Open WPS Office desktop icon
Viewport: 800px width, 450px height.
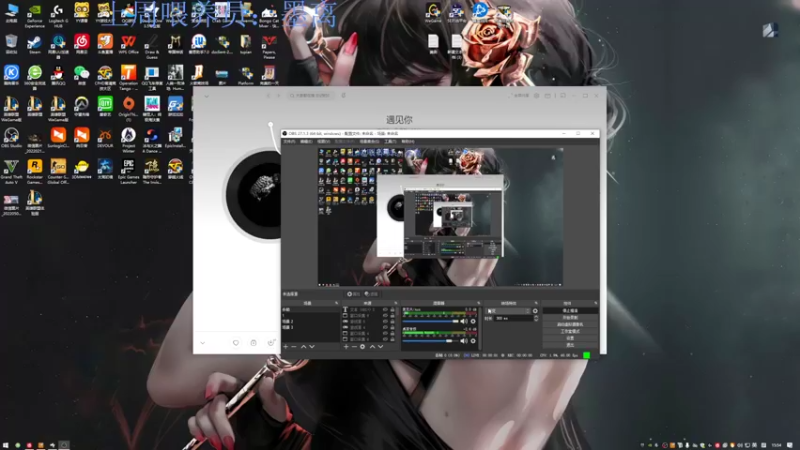tap(129, 43)
